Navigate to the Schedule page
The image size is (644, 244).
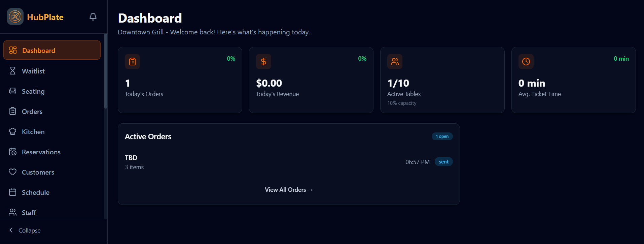point(35,192)
